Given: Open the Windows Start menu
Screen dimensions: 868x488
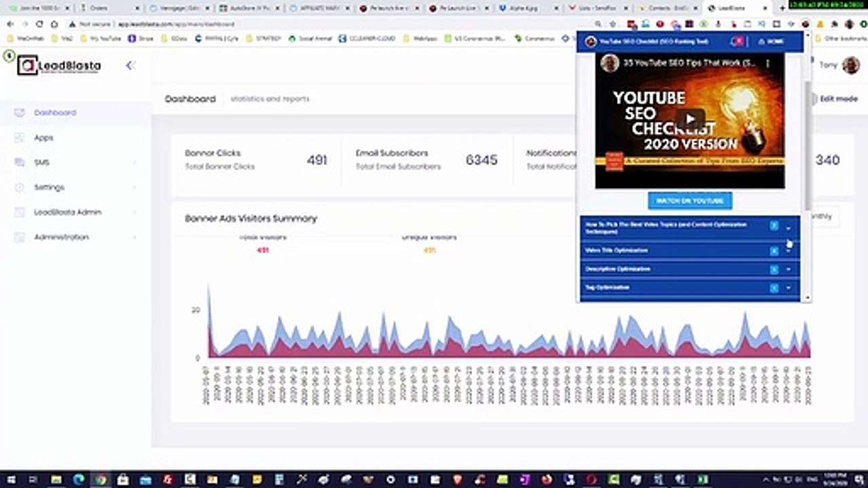Looking at the screenshot, I should [12, 480].
